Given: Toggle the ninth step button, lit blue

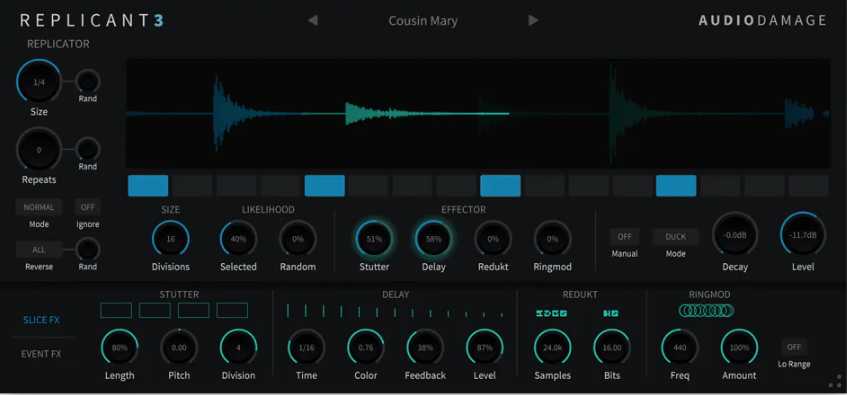Looking at the screenshot, I should pyautogui.click(x=500, y=185).
